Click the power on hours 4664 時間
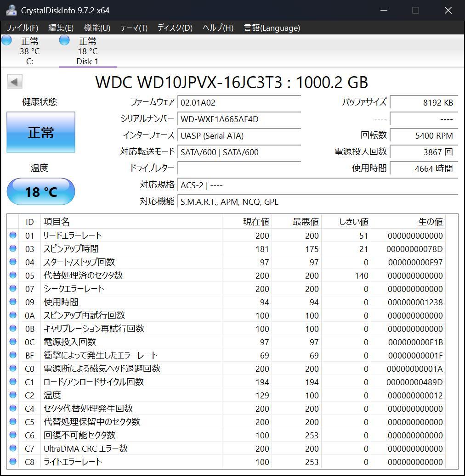This screenshot has height=476, width=465. (424, 168)
